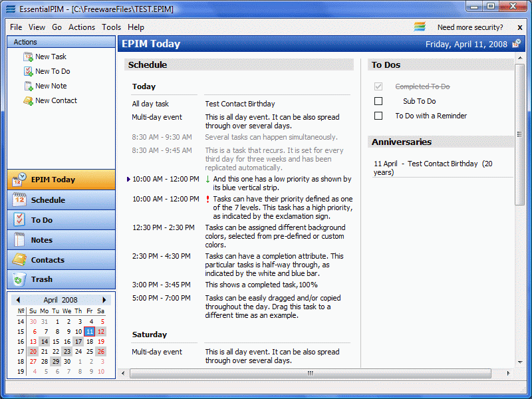
Task: Click the customize icon next to the date header
Action: 516,44
